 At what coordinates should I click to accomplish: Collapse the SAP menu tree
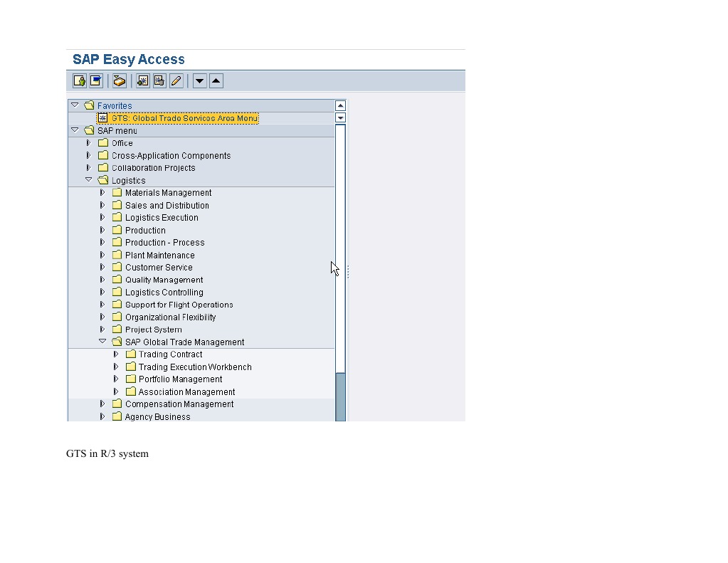[75, 130]
